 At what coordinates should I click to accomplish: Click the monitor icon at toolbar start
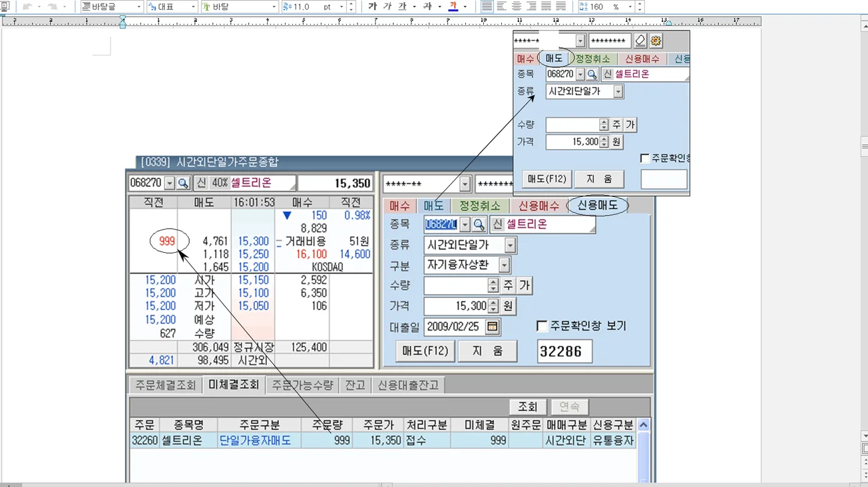pos(5,7)
